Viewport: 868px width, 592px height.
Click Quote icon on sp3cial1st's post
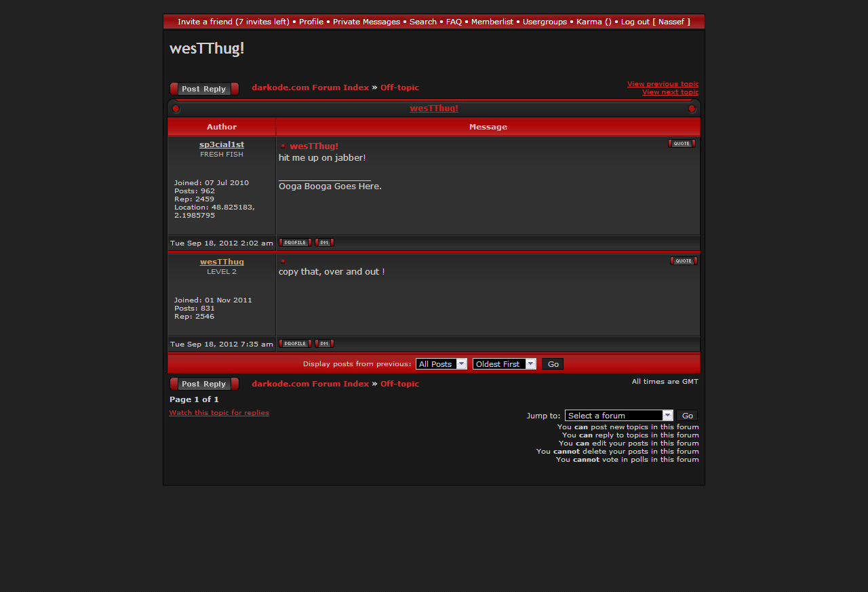point(682,144)
